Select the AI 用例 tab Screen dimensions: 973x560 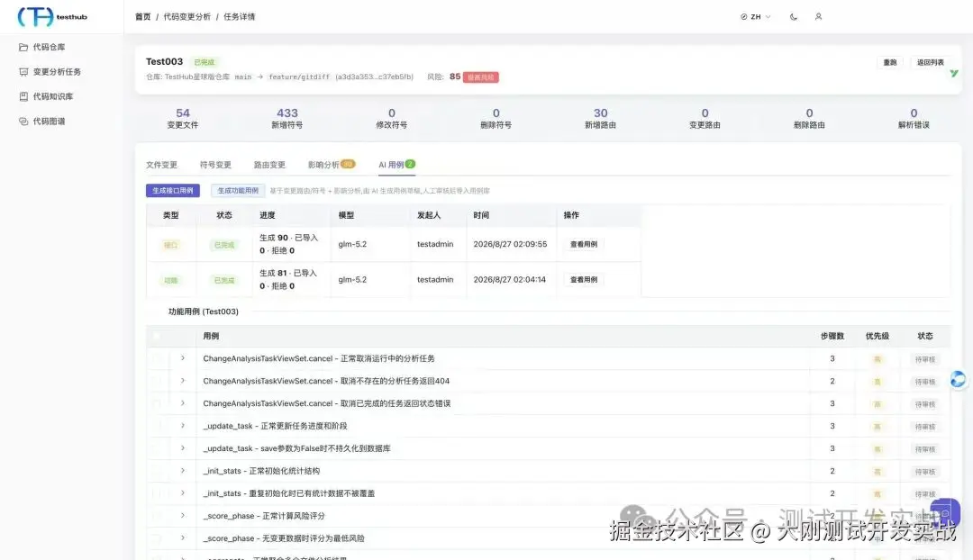(396, 165)
